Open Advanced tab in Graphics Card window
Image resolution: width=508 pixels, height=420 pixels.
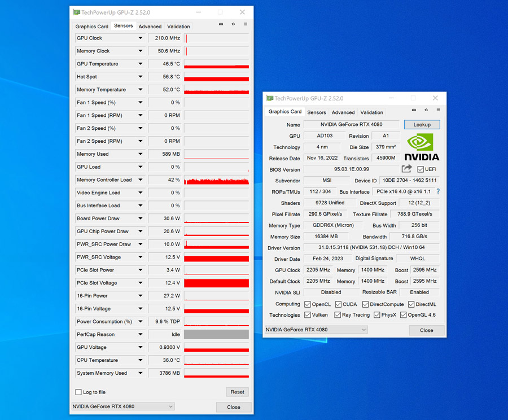[x=343, y=112]
